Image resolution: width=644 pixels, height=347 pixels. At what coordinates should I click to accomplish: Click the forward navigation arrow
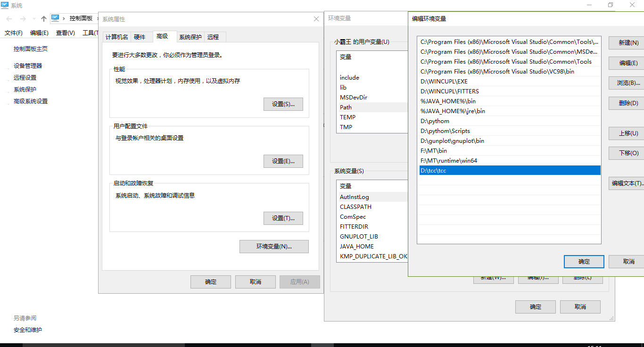click(x=22, y=18)
